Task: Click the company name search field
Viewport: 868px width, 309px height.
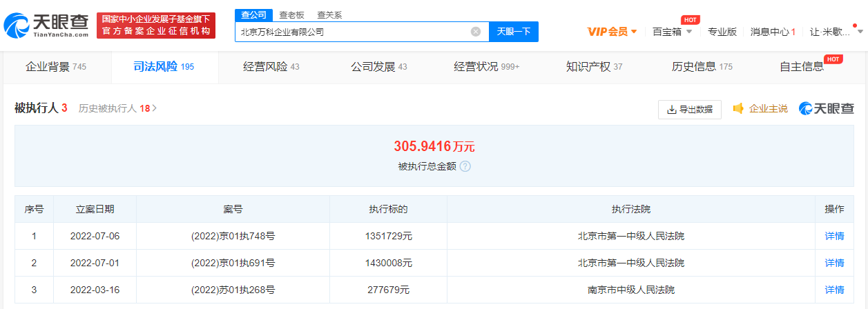Action: (x=352, y=32)
